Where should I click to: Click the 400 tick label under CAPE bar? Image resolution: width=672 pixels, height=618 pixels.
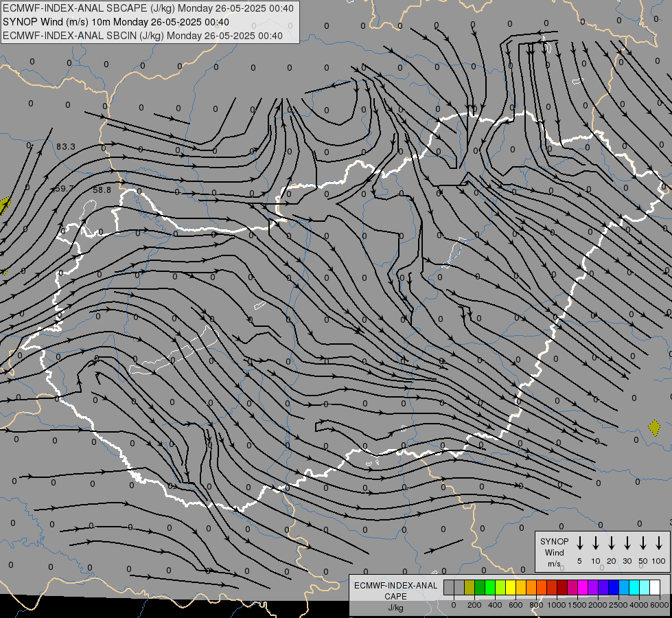point(495,605)
